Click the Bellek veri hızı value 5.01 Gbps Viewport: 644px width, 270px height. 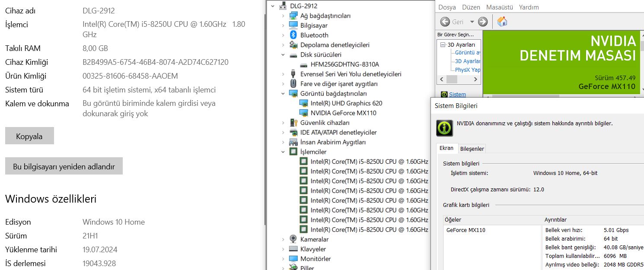[x=616, y=230]
